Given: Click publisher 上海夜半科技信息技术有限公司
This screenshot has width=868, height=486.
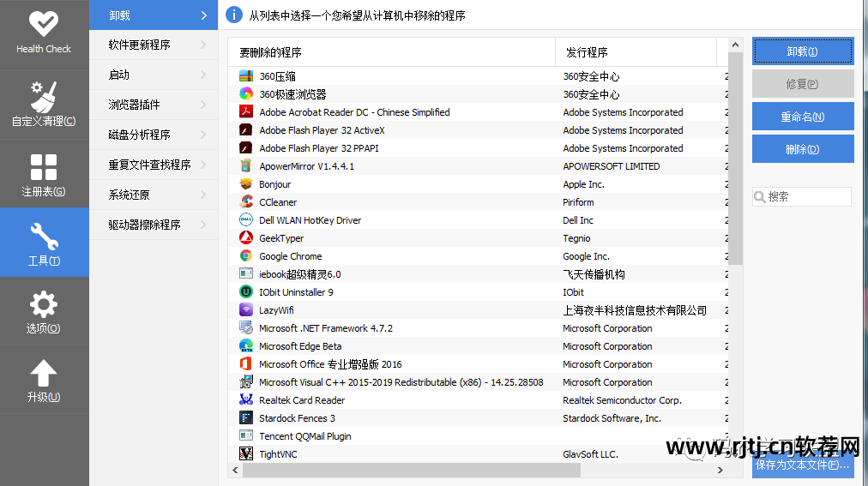Looking at the screenshot, I should coord(635,310).
